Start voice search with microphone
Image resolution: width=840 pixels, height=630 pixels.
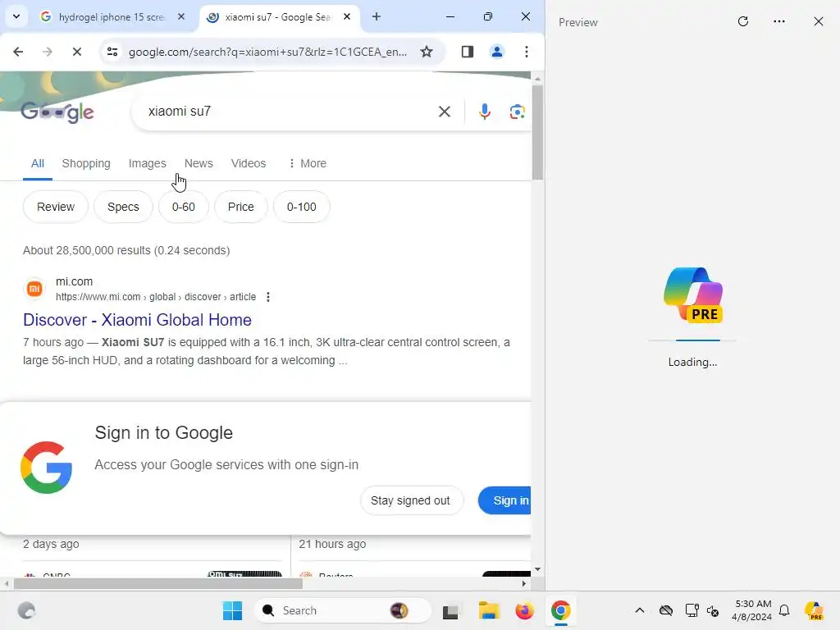pos(484,112)
